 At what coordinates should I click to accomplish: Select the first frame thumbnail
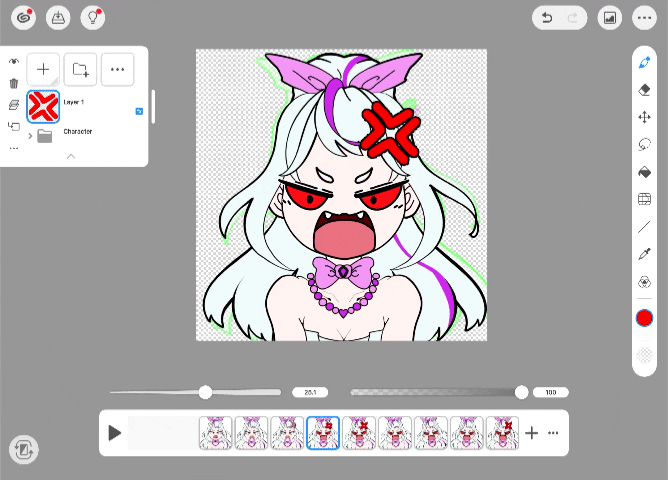(x=216, y=433)
